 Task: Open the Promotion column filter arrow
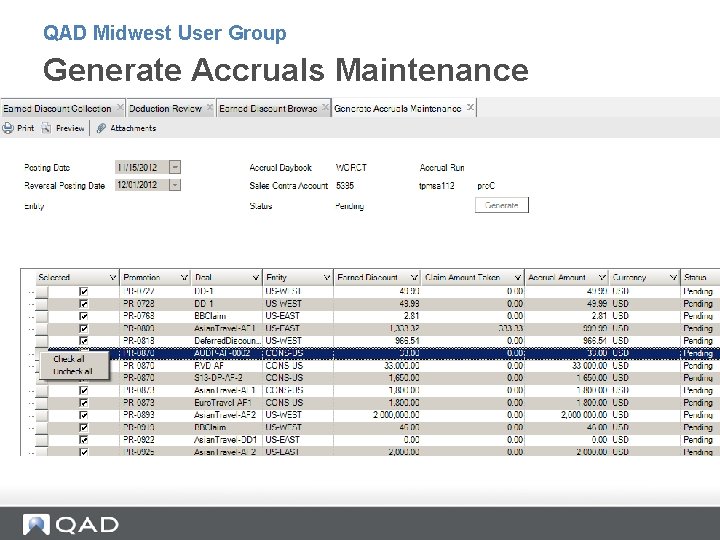[184, 277]
